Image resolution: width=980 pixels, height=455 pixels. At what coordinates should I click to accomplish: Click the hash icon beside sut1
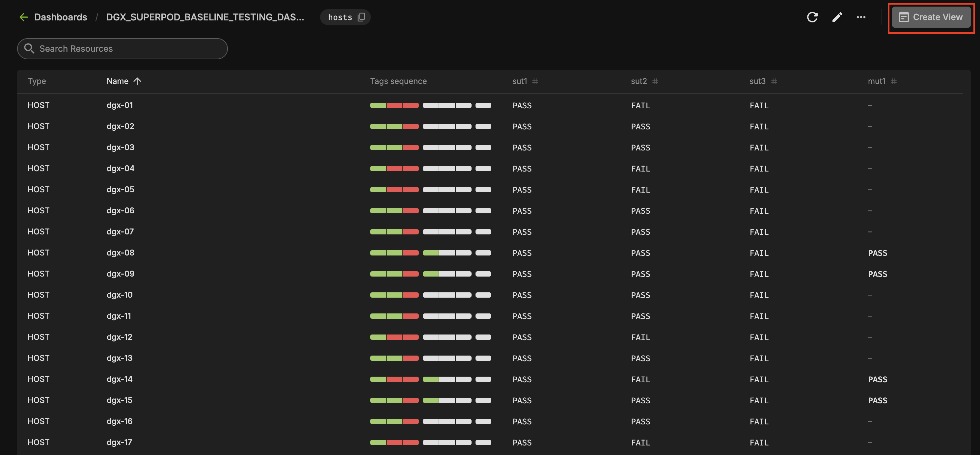pos(535,81)
